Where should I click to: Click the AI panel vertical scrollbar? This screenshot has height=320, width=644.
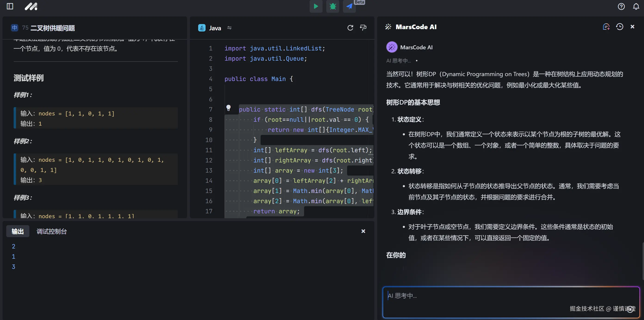point(643,260)
